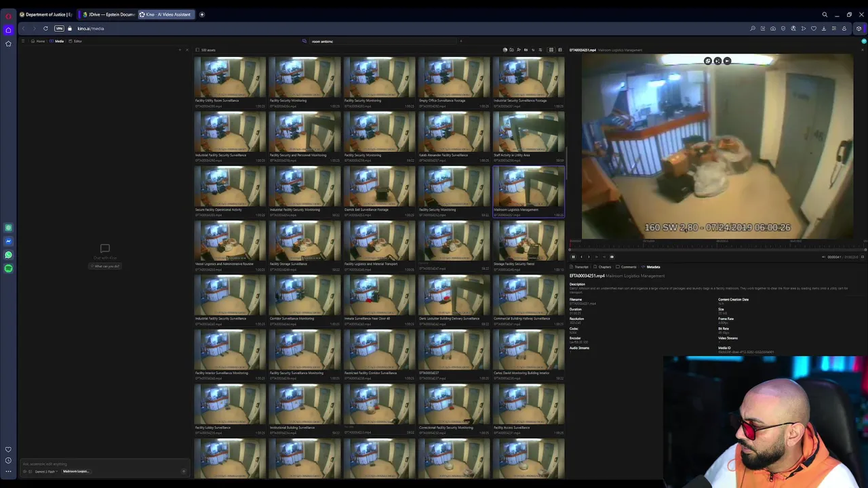Open more options dots in Opera sidebar
The width and height of the screenshot is (868, 488).
[x=8, y=471]
